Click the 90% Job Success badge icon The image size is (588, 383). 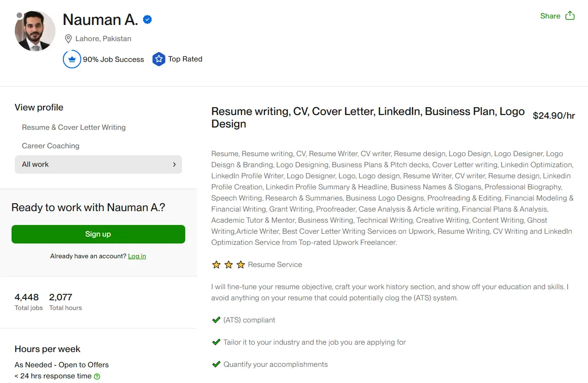point(72,59)
